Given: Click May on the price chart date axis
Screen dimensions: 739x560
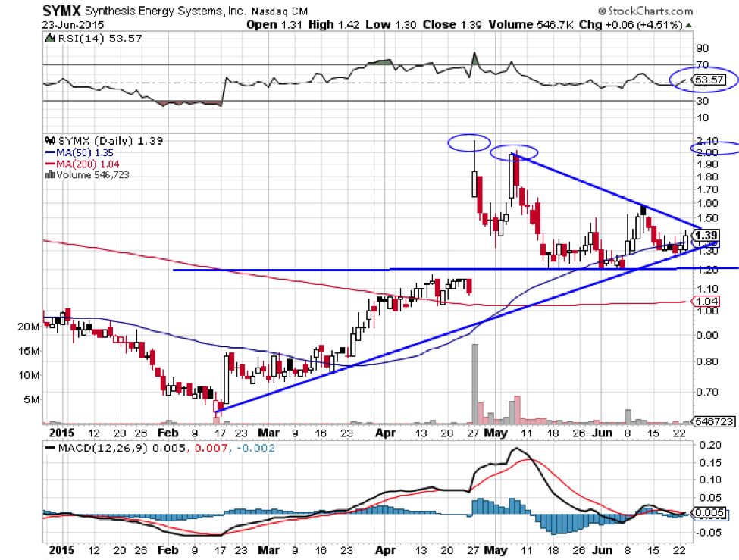Looking at the screenshot, I should tap(496, 433).
